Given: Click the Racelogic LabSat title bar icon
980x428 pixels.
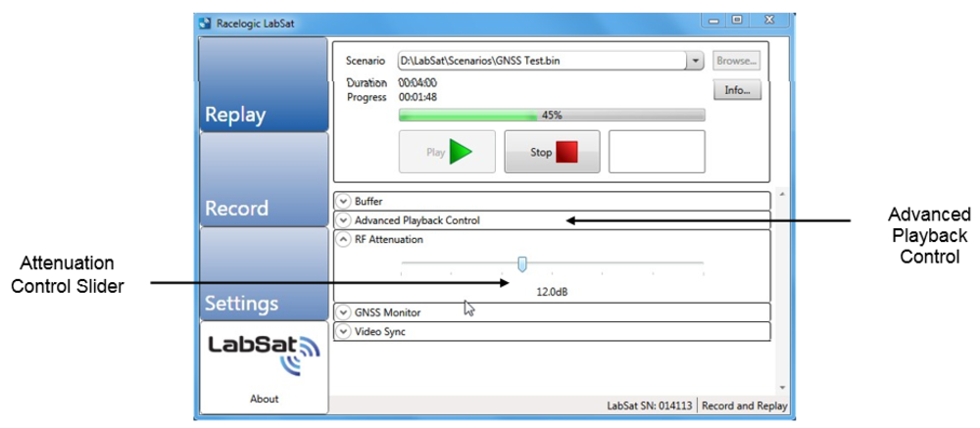Looking at the screenshot, I should [205, 21].
